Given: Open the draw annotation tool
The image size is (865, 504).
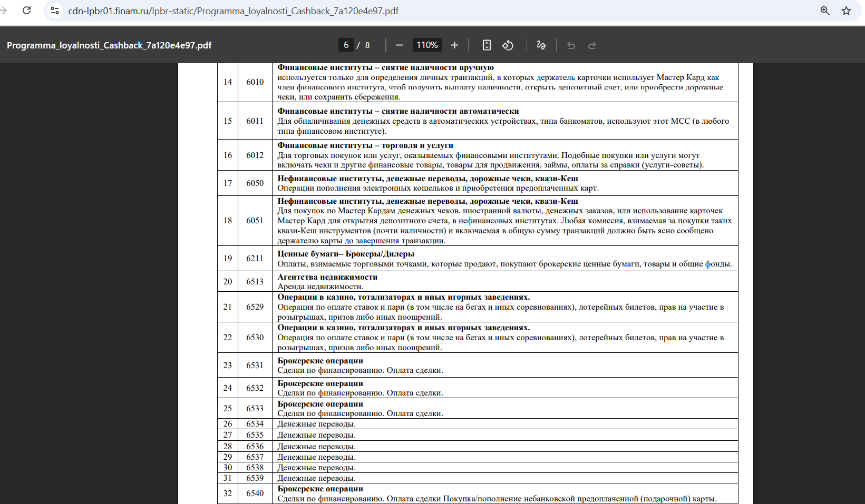Looking at the screenshot, I should pos(541,45).
